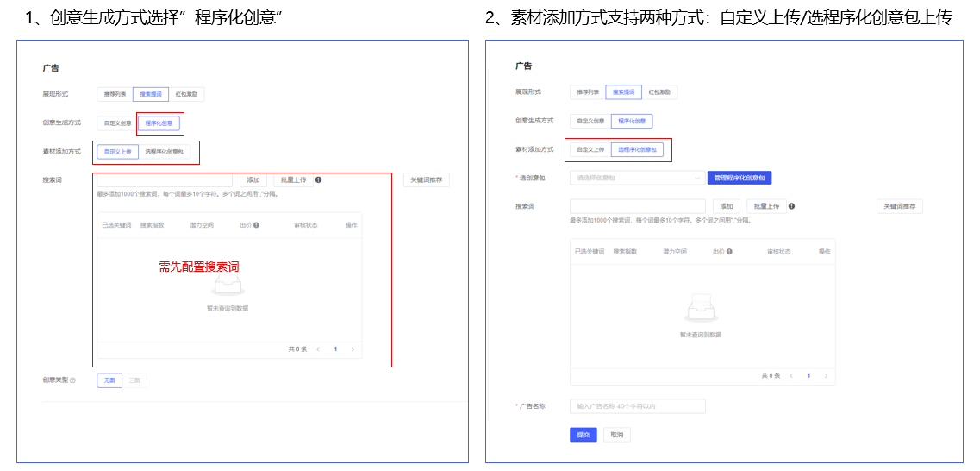Image resolution: width=980 pixels, height=471 pixels.
Task: Click info icon beside 批量上传 in left panel
Action: click(x=318, y=180)
